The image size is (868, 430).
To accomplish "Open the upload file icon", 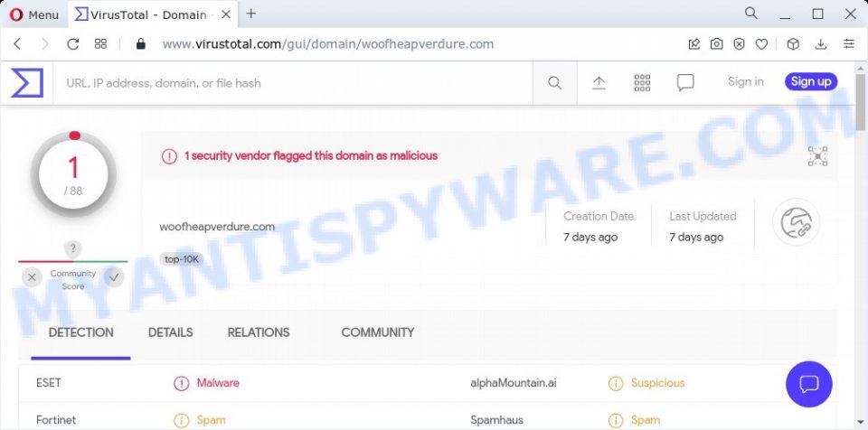I will (599, 83).
